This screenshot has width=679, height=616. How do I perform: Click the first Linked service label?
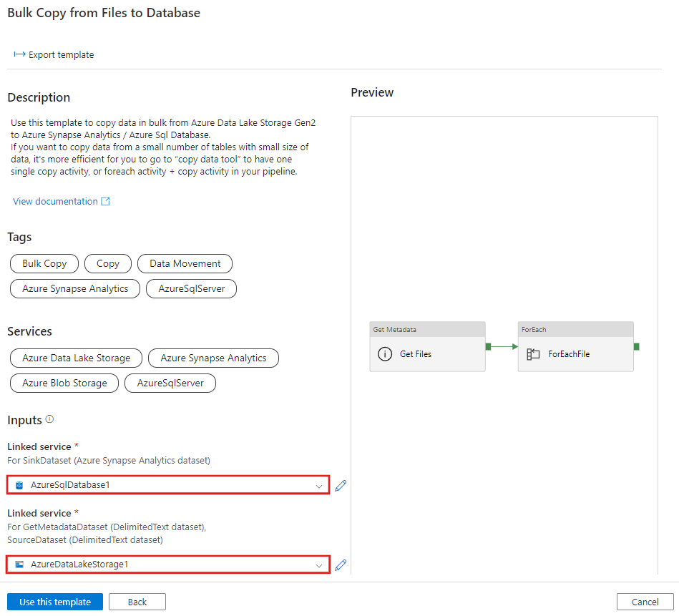pyautogui.click(x=39, y=446)
